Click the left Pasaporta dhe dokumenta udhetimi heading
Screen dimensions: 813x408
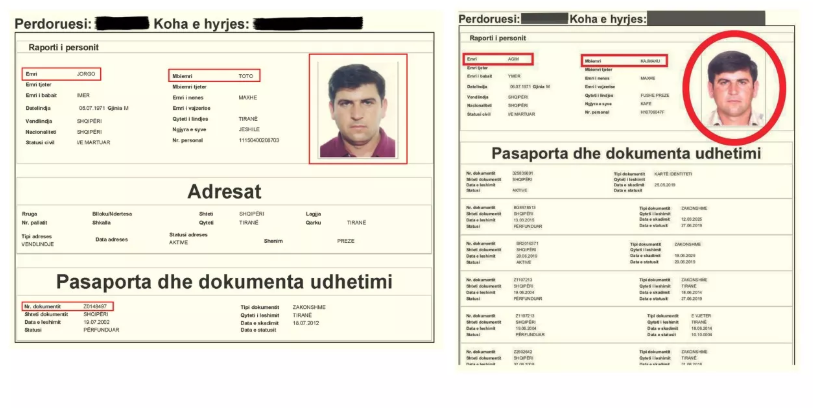click(224, 282)
